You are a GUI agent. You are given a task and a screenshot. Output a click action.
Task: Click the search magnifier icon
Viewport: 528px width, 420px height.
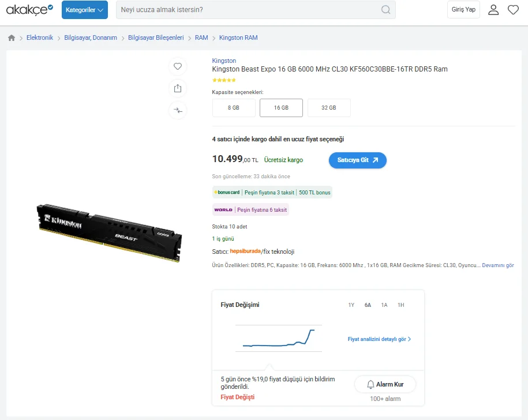pyautogui.click(x=386, y=10)
